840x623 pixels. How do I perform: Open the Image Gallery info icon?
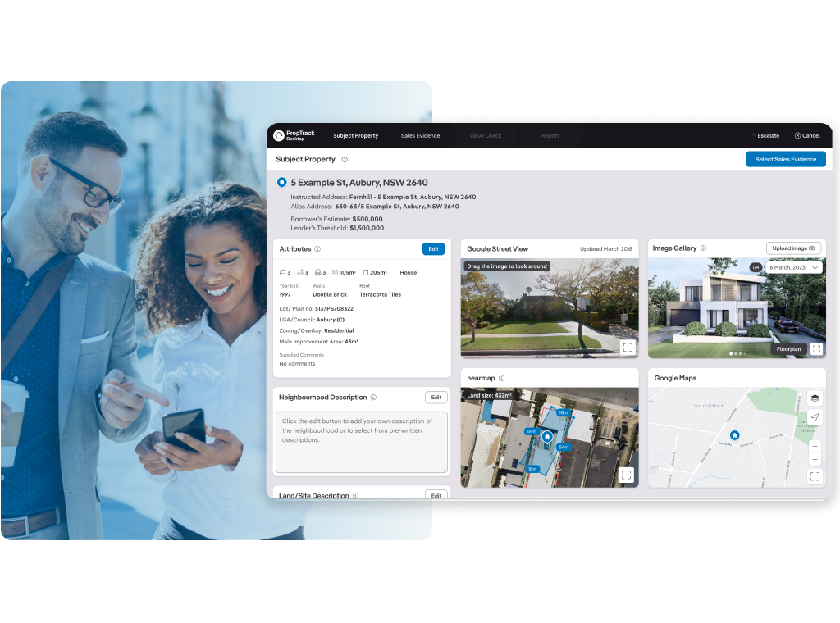(x=703, y=248)
